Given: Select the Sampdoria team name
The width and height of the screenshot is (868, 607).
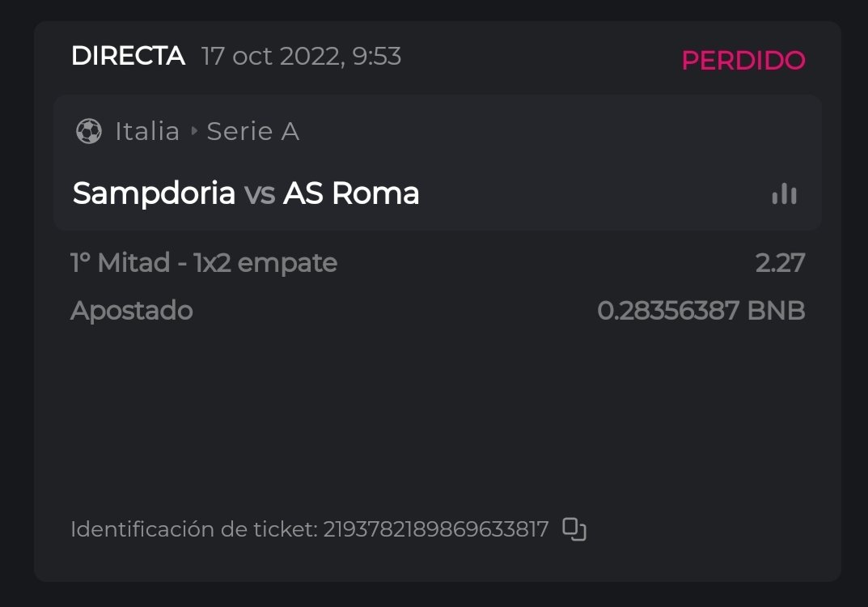Looking at the screenshot, I should [x=154, y=193].
